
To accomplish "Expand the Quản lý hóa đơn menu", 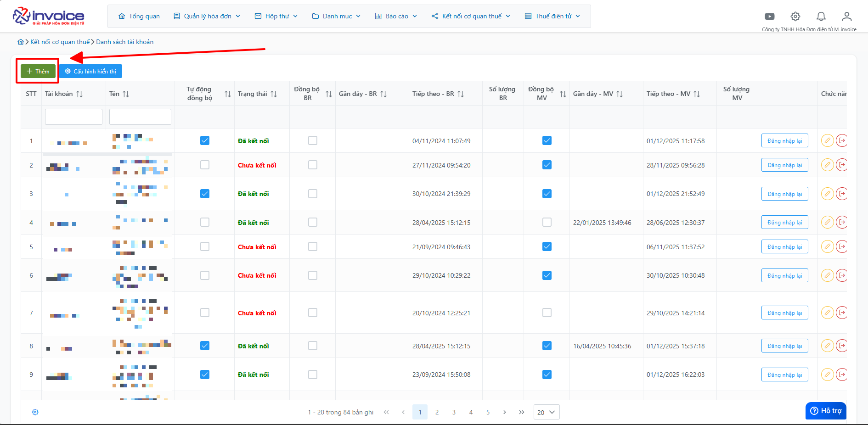I will [x=207, y=16].
